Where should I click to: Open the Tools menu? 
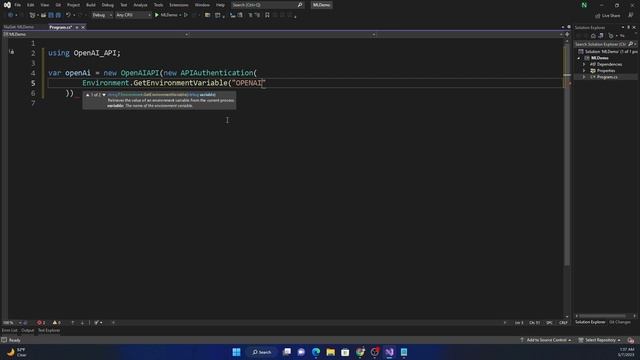click(158, 5)
